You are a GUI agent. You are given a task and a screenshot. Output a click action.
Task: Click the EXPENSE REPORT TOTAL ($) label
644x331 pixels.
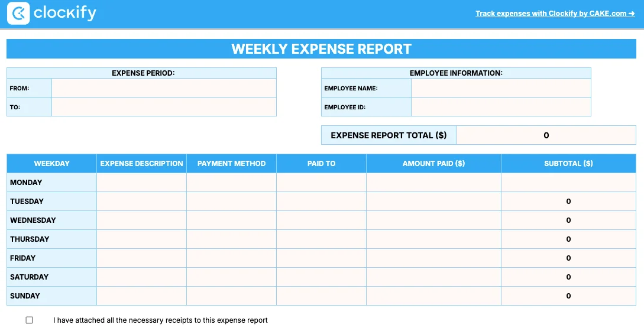[389, 135]
